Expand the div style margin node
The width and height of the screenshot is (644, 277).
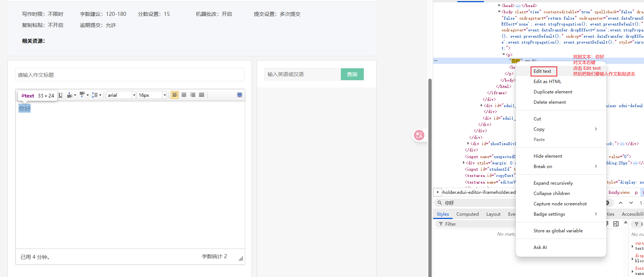pyautogui.click(x=464, y=163)
